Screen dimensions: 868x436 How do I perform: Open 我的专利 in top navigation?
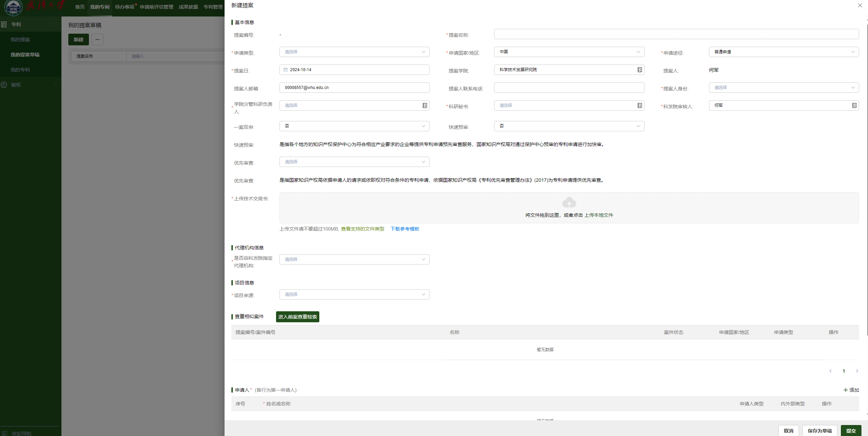[100, 7]
